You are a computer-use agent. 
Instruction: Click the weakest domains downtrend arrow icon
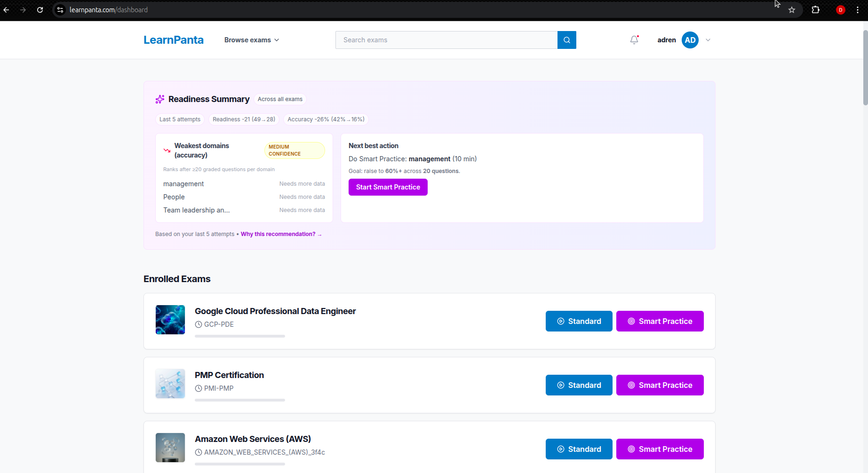167,150
